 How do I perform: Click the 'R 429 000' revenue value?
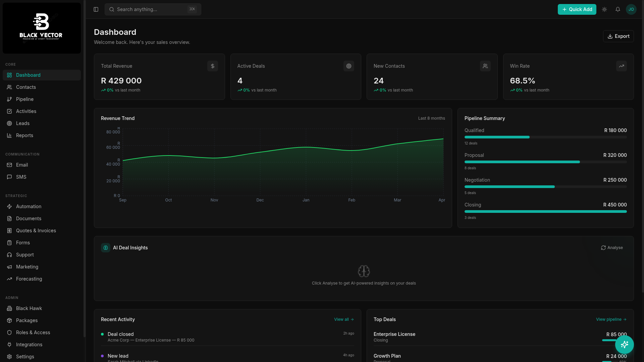coord(121,81)
